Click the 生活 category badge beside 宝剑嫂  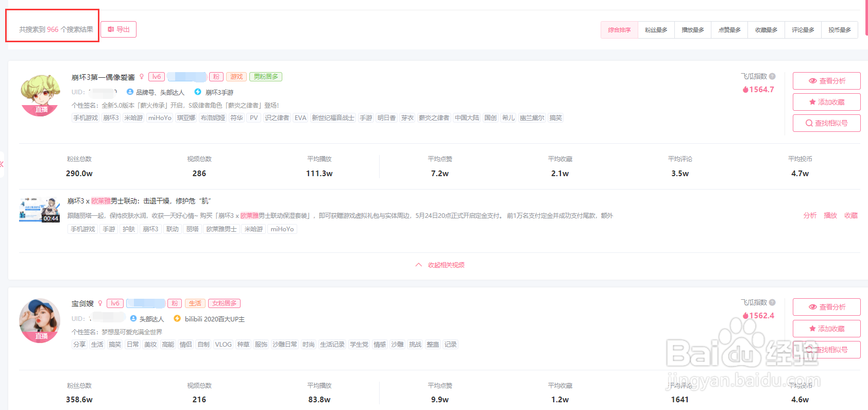click(195, 303)
